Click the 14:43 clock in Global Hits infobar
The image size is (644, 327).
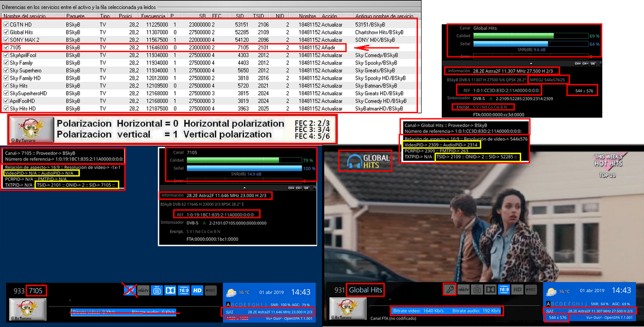point(622,291)
